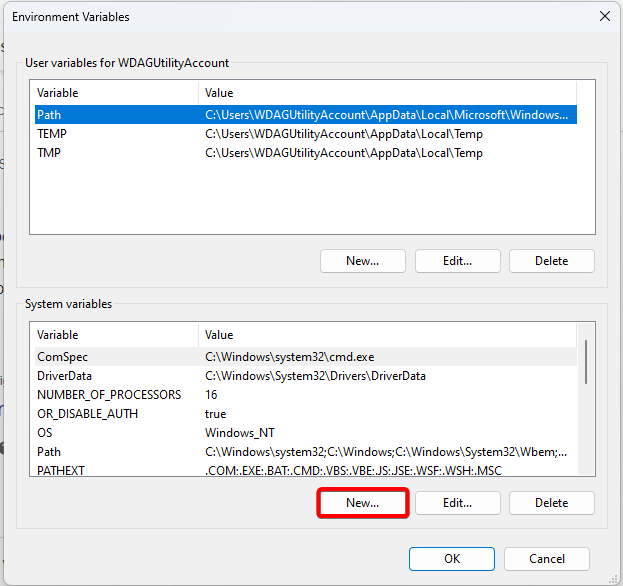Select the system Path variable row
The image size is (623, 586).
306,452
